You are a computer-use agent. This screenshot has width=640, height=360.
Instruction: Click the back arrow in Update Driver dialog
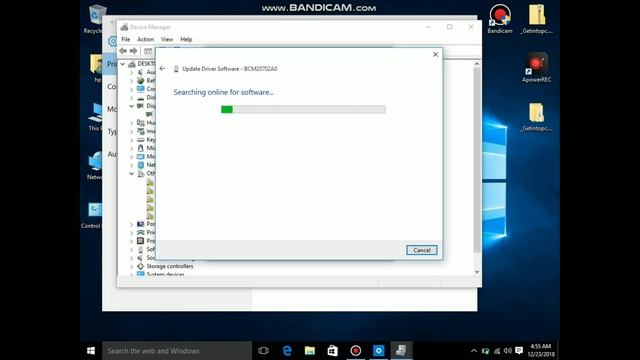click(162, 69)
